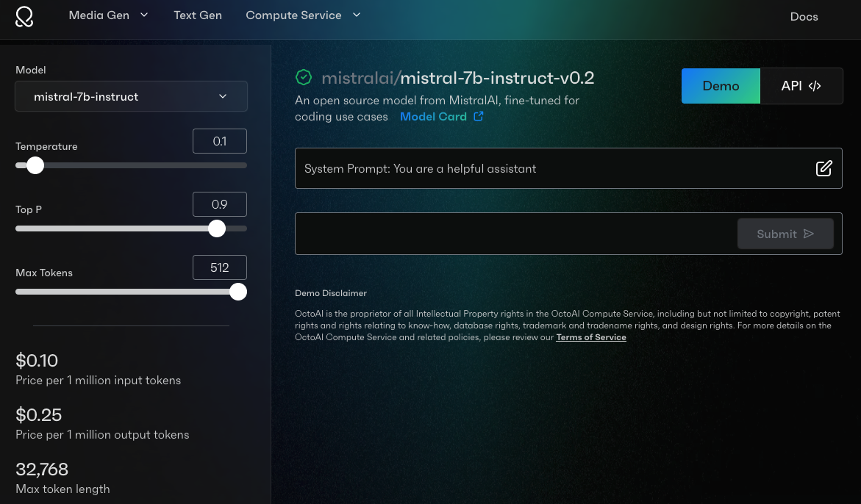Click the 32,768 max token length value
861x504 pixels.
tap(42, 469)
